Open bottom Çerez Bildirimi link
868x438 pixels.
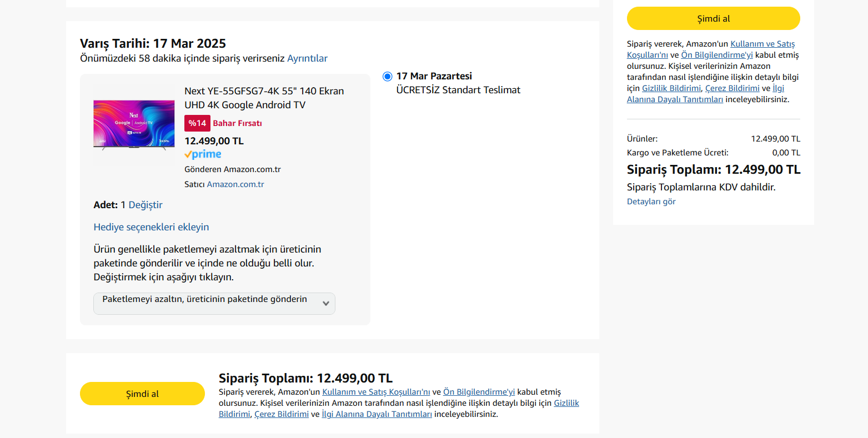281,414
